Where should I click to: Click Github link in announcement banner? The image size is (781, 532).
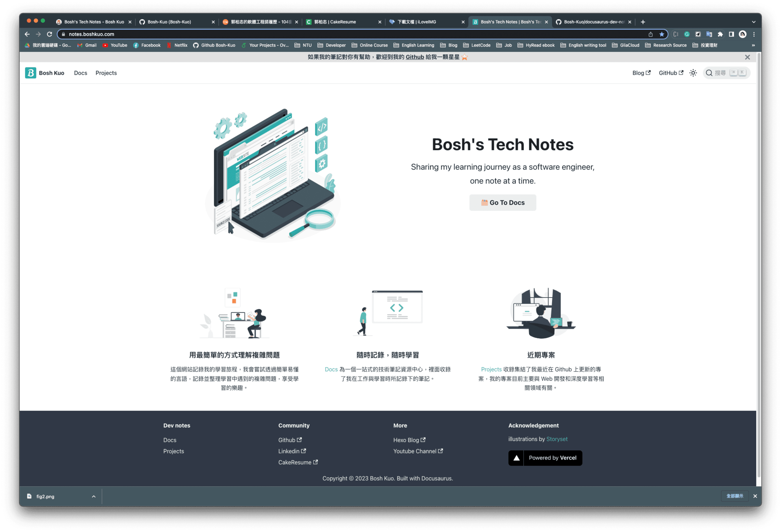(415, 57)
